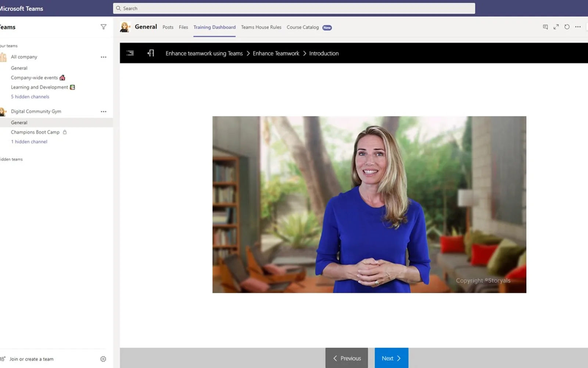Open the Teams House Rules tab
This screenshot has width=588, height=368.
point(261,27)
